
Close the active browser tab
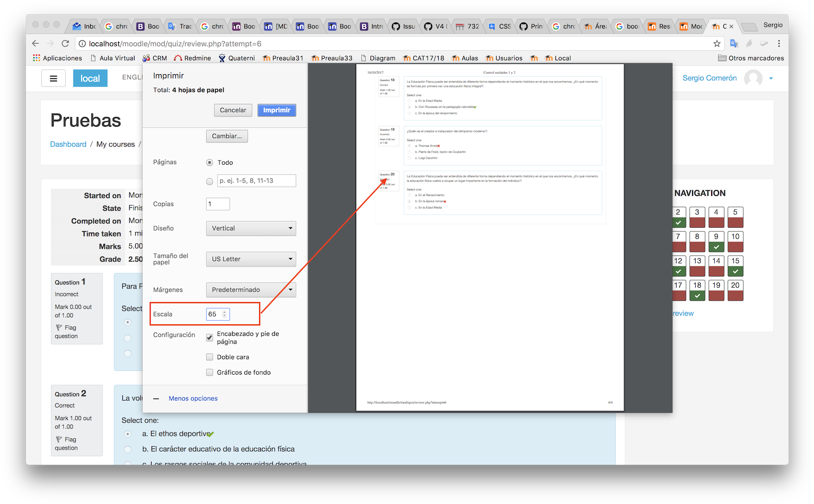[731, 26]
